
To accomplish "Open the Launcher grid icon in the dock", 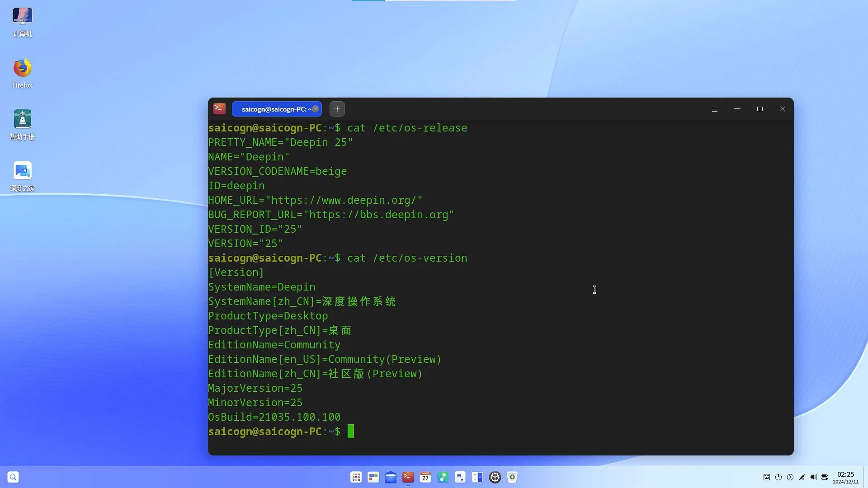I will (x=356, y=477).
